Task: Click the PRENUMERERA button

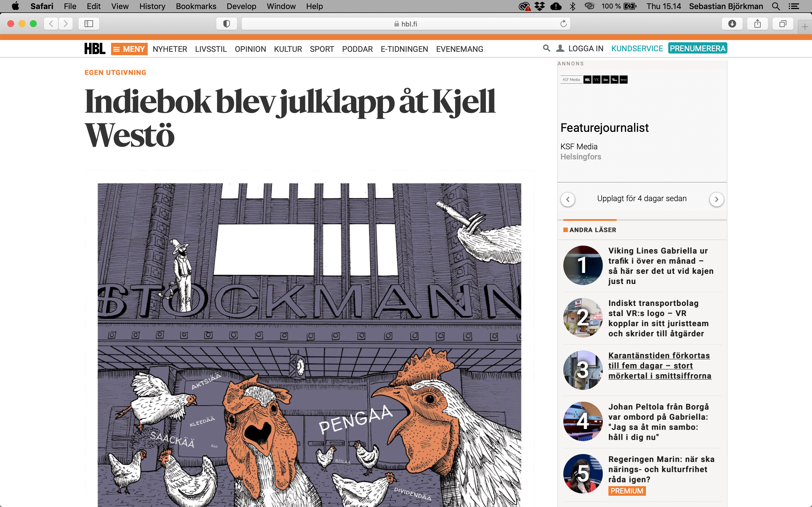Action: [x=698, y=48]
